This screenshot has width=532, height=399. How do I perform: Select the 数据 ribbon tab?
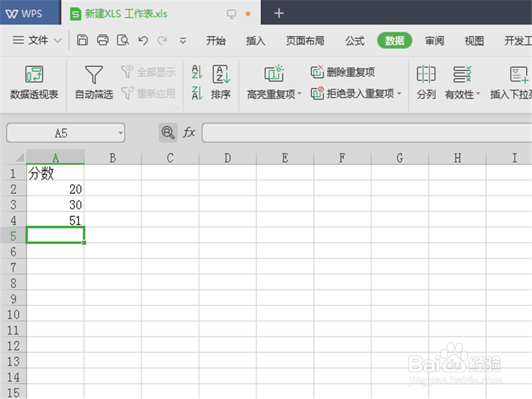(394, 41)
